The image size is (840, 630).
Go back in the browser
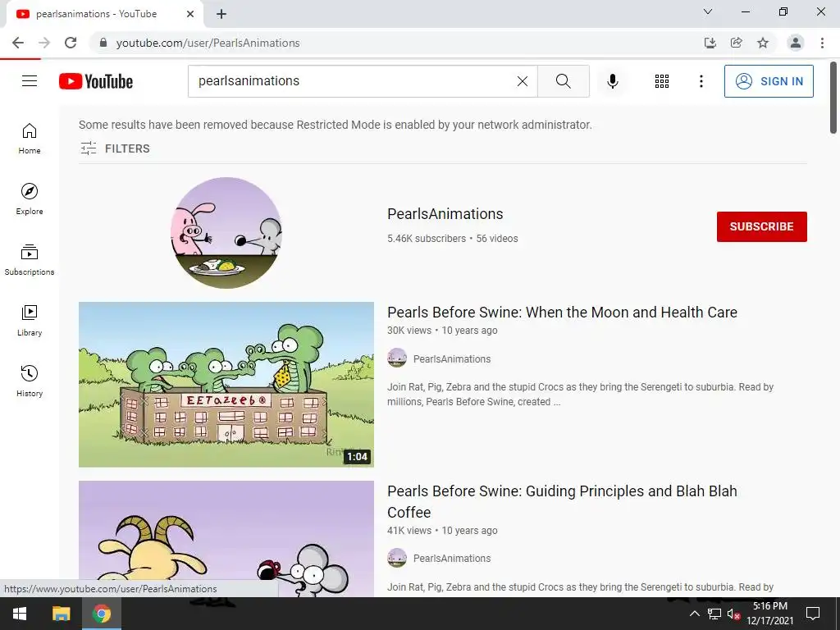point(18,43)
